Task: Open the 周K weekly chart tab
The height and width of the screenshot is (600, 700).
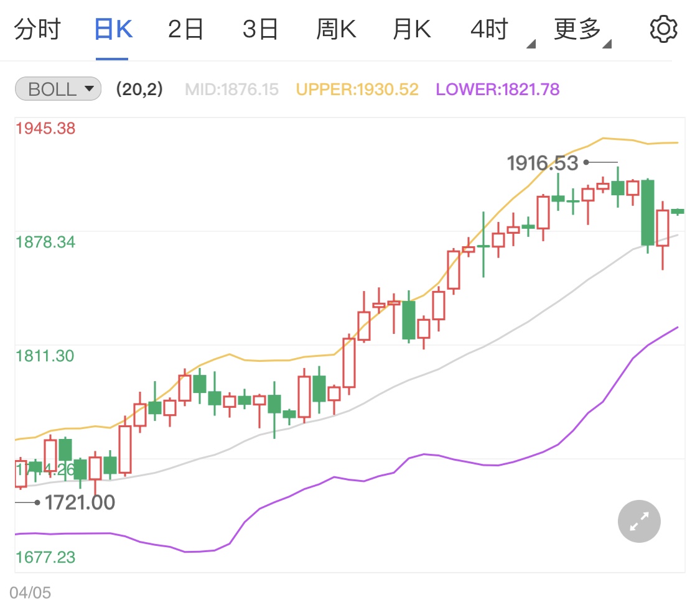Action: tap(336, 29)
